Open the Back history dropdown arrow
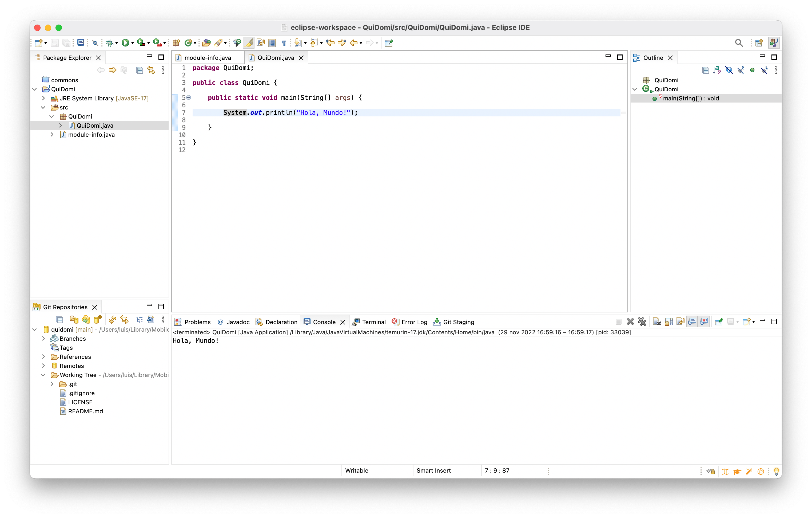This screenshot has width=812, height=518. tap(361, 44)
